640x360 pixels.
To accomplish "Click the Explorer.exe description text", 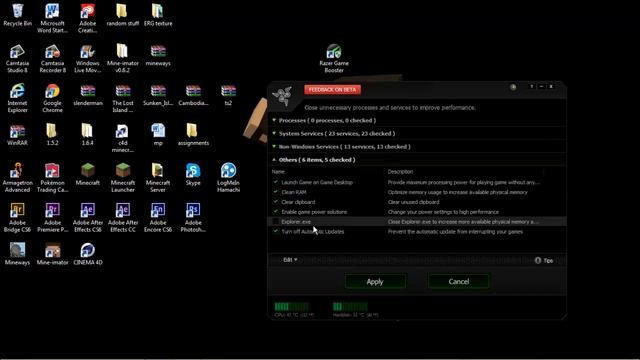I will [463, 222].
